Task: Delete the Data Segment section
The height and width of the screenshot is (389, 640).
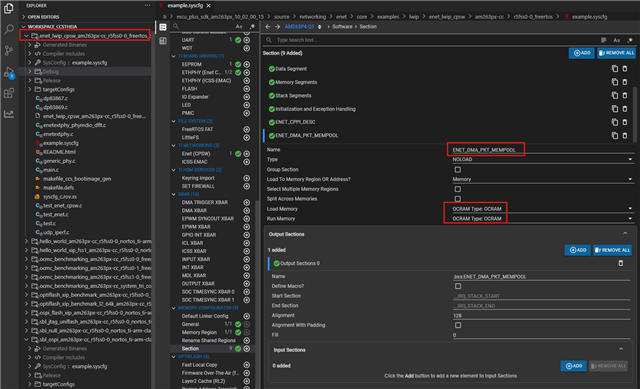Action: pyautogui.click(x=625, y=69)
